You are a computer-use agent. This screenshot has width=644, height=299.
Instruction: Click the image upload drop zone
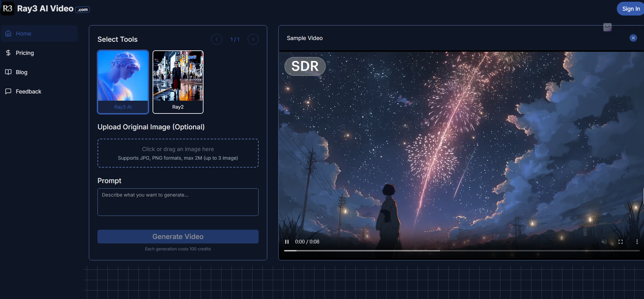click(178, 153)
